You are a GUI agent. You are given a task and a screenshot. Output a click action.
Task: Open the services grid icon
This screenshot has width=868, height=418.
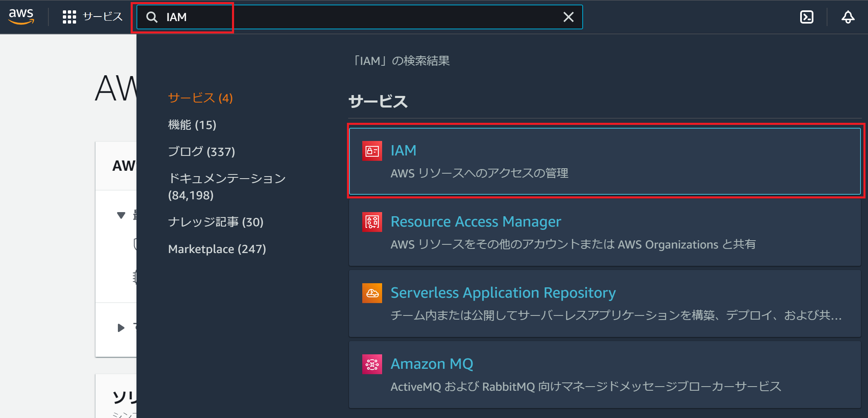pos(69,17)
